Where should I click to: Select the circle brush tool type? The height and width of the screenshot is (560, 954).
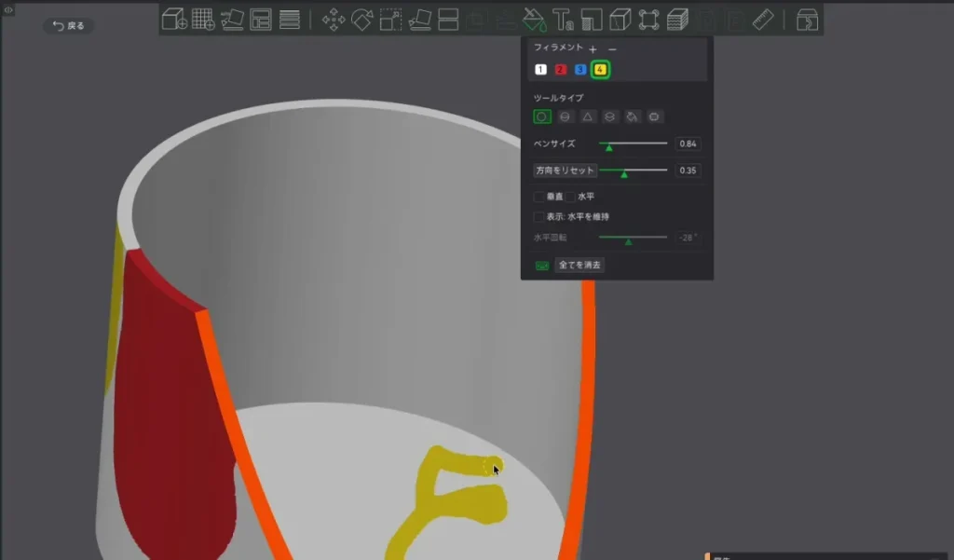coord(542,116)
